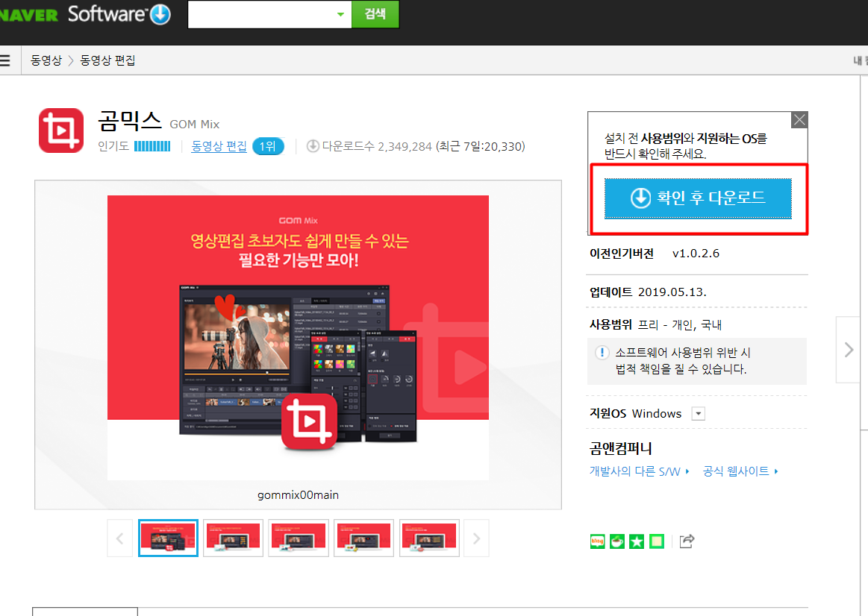Click 곰앤컴퍼니 developer name
Viewport: 868px width, 616px height.
pos(620,448)
